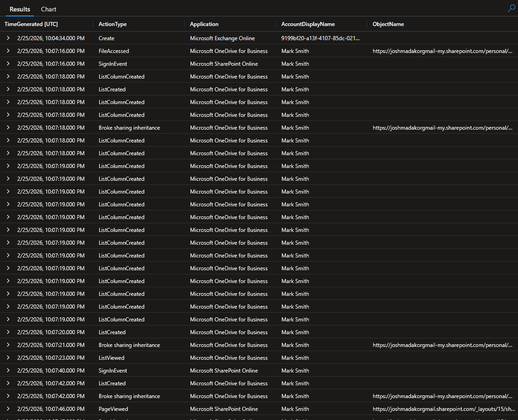
Task: Expand the Create row at 10:04:34 PM
Action: coord(8,38)
